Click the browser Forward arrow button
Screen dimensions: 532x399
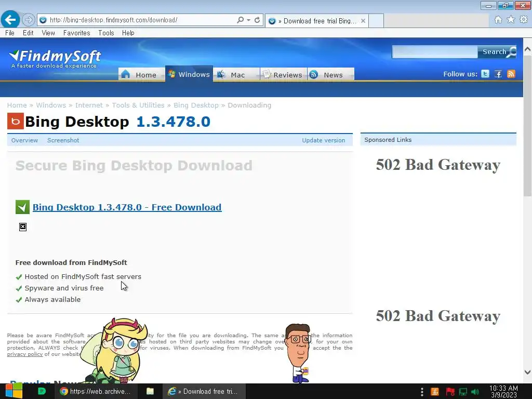[x=29, y=20]
